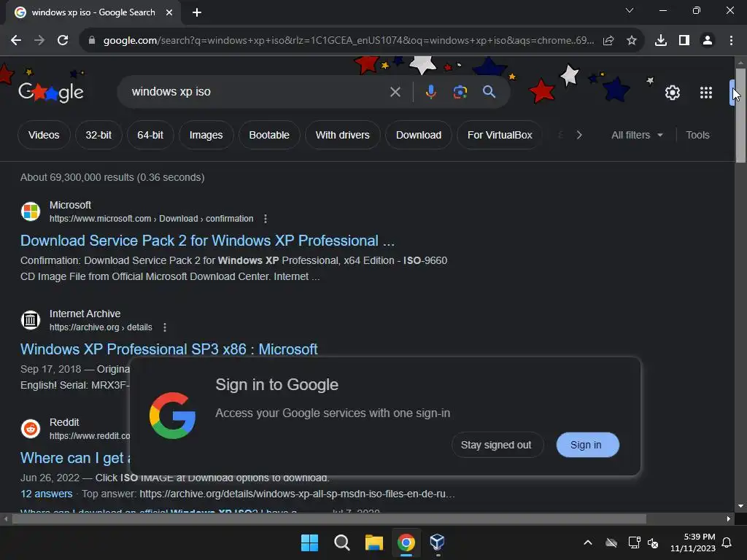The width and height of the screenshot is (747, 560).
Task: Open the Reddit Where can I get result
Action: tap(75, 458)
